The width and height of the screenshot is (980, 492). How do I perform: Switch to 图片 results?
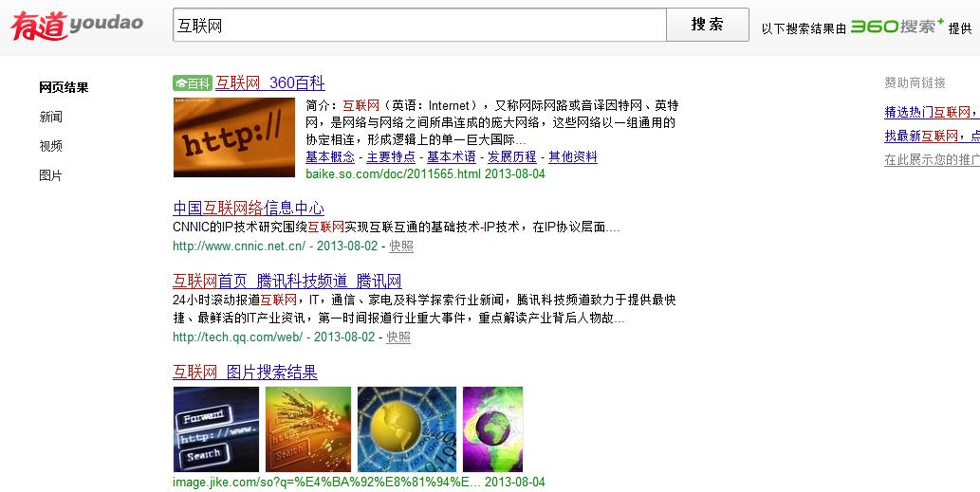coord(50,175)
